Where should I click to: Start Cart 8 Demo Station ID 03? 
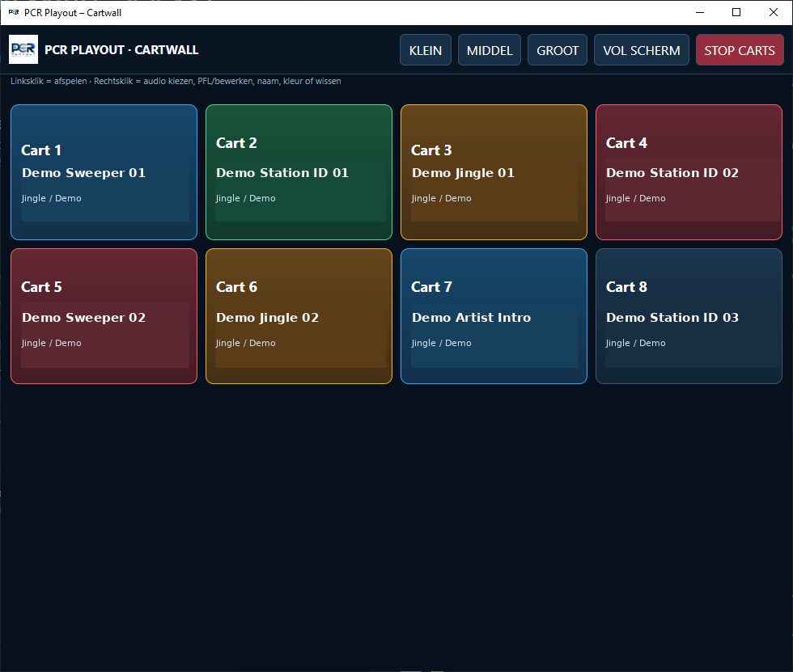click(x=689, y=316)
